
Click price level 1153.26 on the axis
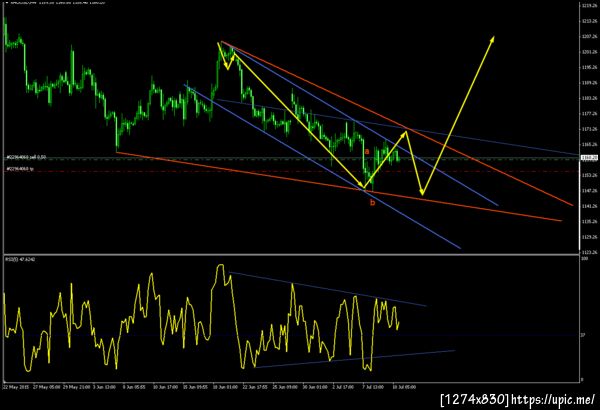pyautogui.click(x=590, y=175)
